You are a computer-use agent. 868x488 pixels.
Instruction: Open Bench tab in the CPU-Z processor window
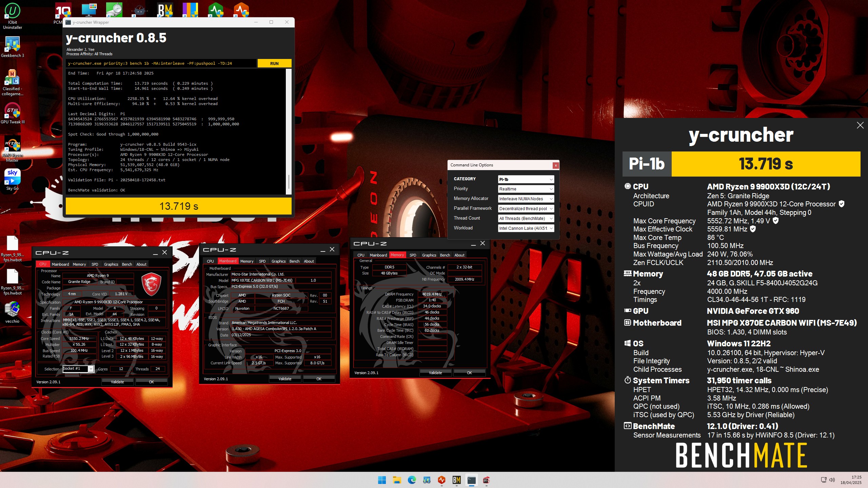pos(127,264)
